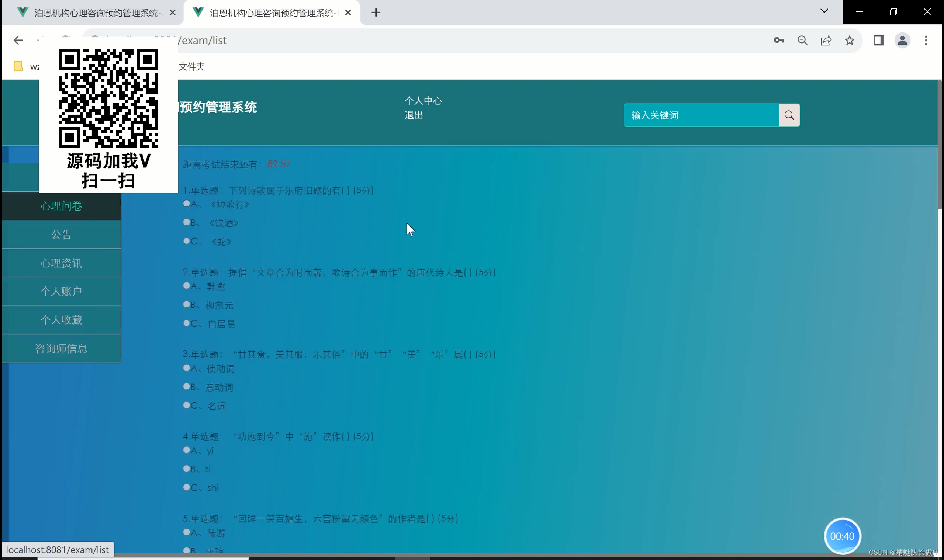Open the 心理资讯 sidebar menu item
The width and height of the screenshot is (944, 560).
[61, 263]
